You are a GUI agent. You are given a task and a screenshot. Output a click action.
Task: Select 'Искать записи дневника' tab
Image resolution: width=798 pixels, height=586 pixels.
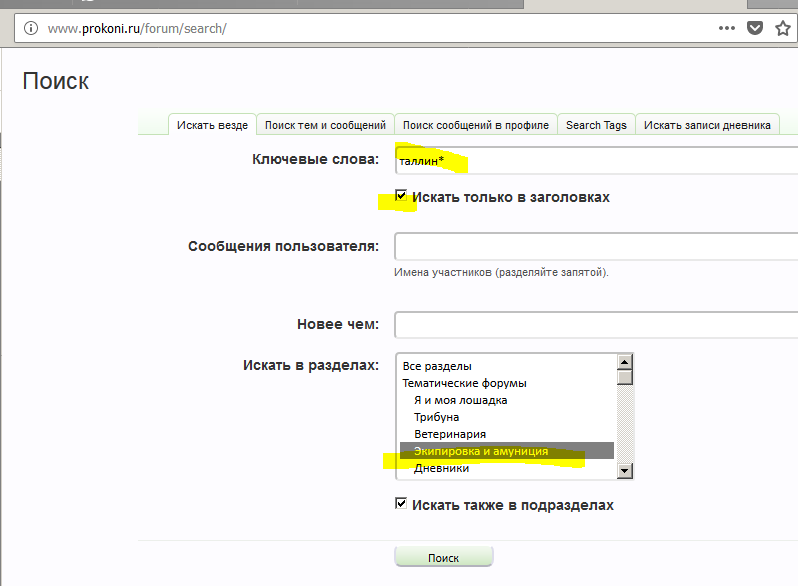click(x=707, y=125)
